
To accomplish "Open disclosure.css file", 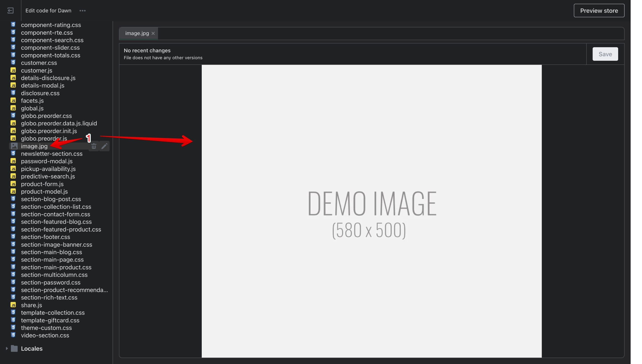I will click(40, 93).
